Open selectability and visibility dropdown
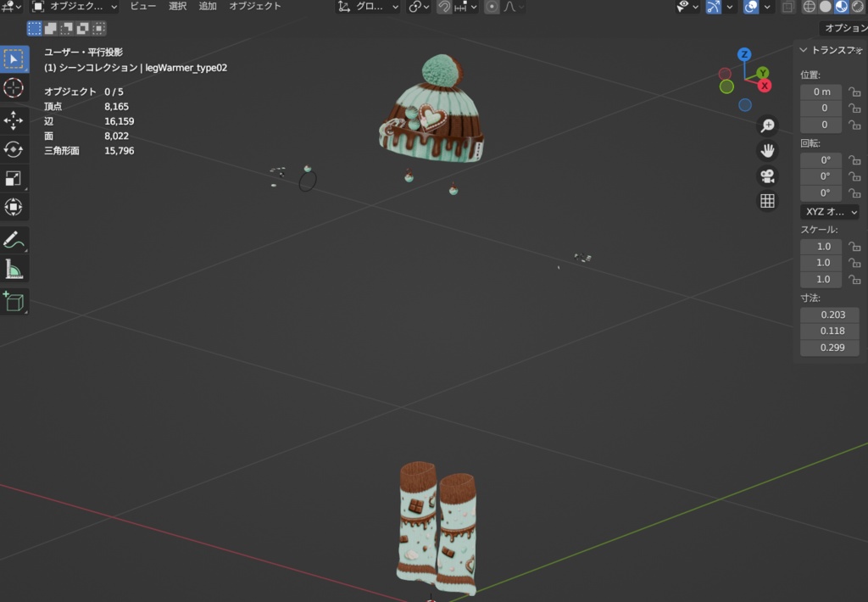The height and width of the screenshot is (602, 868). point(687,7)
